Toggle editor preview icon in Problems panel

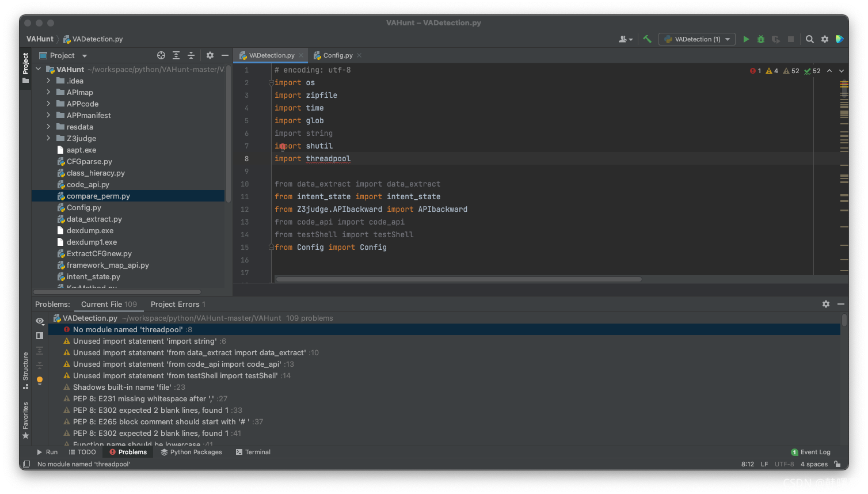tap(40, 336)
